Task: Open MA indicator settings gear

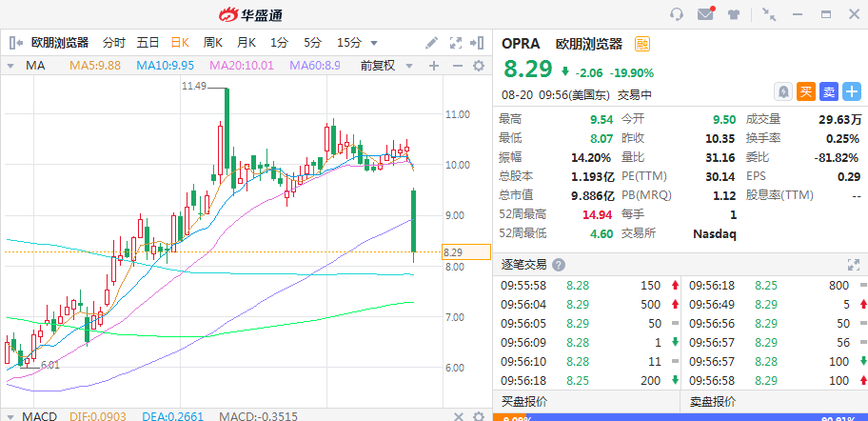Action: click(479, 66)
